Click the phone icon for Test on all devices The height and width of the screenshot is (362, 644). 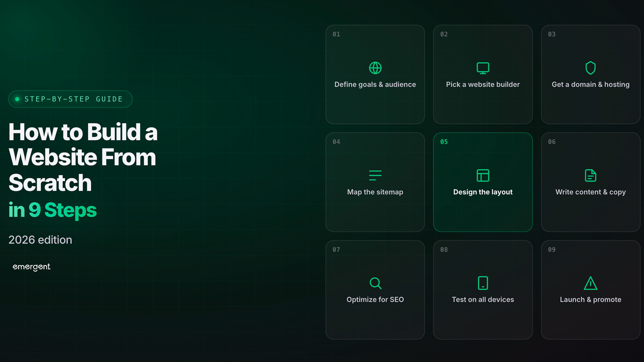pos(483,283)
